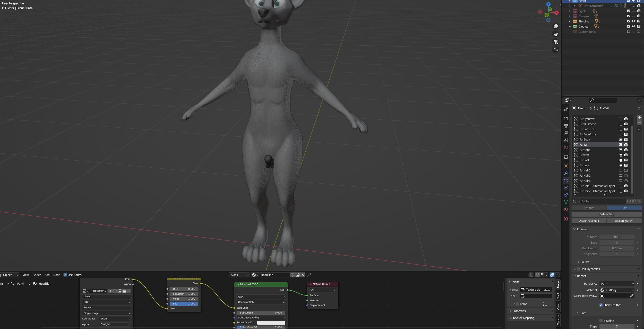Click the Delete Edit button
The height and width of the screenshot is (329, 644).
pyautogui.click(x=606, y=214)
